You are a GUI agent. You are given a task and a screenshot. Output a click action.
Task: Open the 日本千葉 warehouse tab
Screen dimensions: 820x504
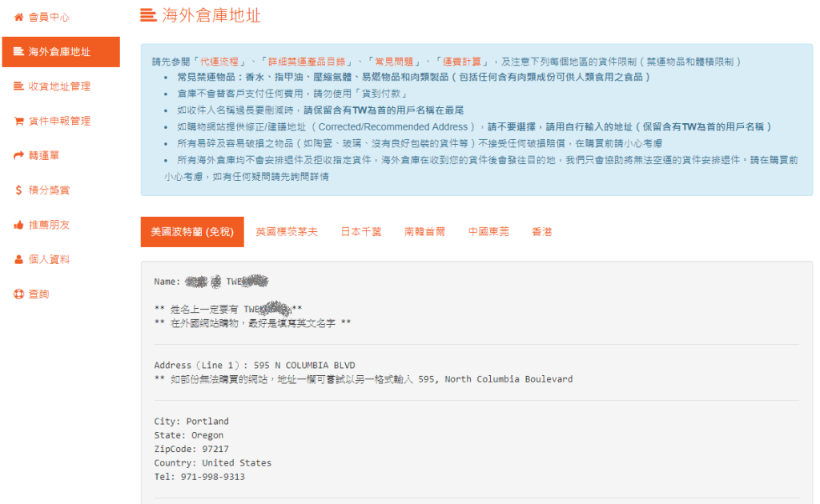pos(361,232)
